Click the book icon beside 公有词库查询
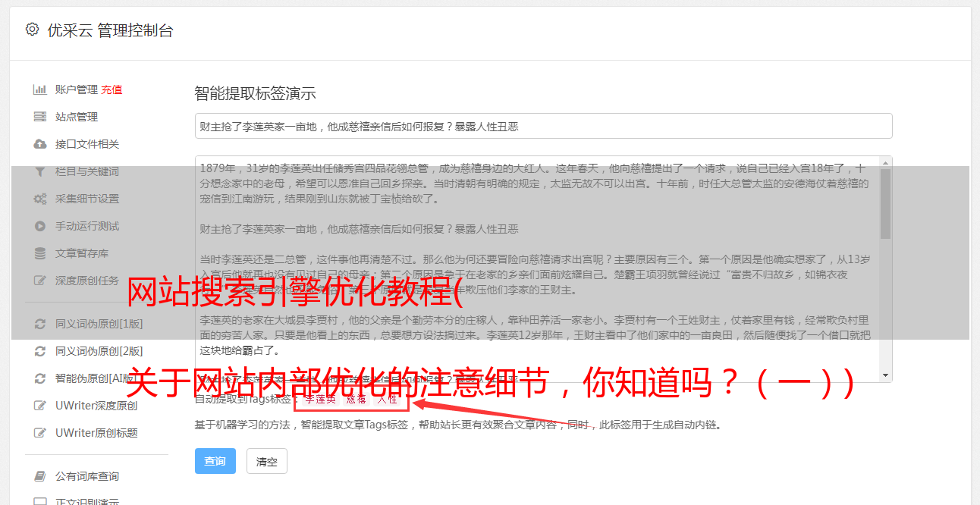Screen dimensions: 980x505 (x=40, y=476)
